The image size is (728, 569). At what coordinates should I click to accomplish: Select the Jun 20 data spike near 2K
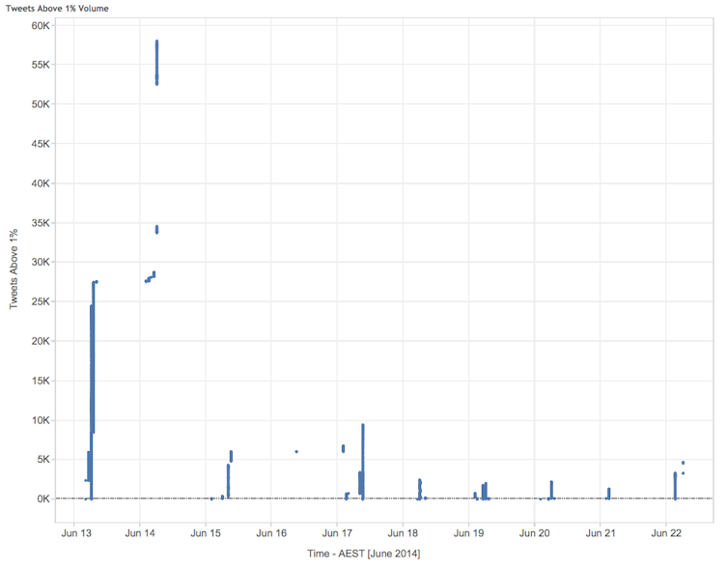[551, 490]
